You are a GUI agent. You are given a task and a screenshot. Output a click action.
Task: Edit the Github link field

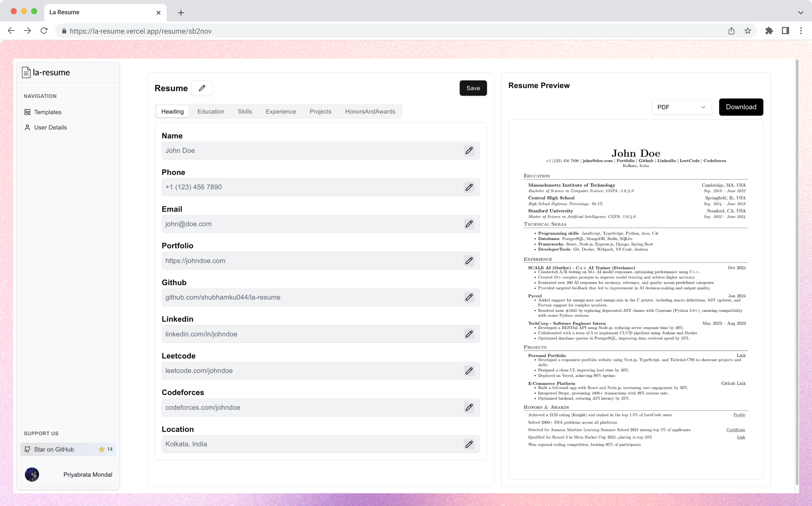tap(469, 297)
